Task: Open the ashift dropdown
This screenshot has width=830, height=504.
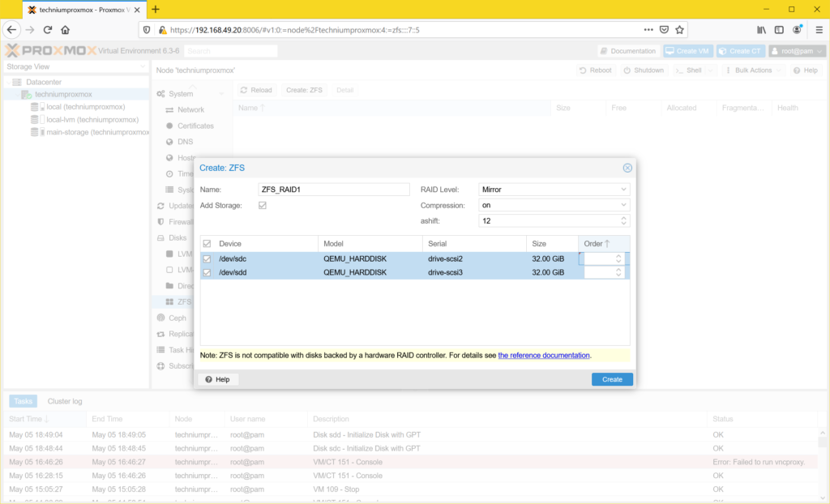Action: click(624, 220)
